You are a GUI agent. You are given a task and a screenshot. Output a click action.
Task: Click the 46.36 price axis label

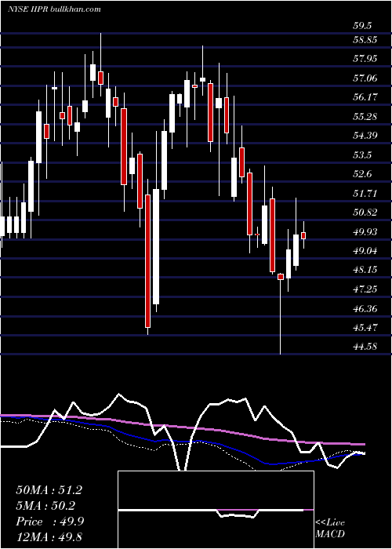pos(365,309)
